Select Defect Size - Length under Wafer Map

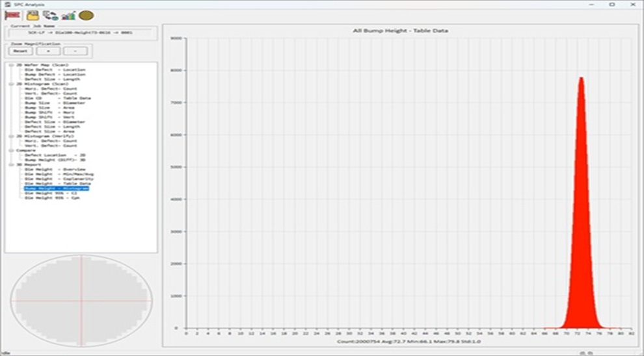52,79
